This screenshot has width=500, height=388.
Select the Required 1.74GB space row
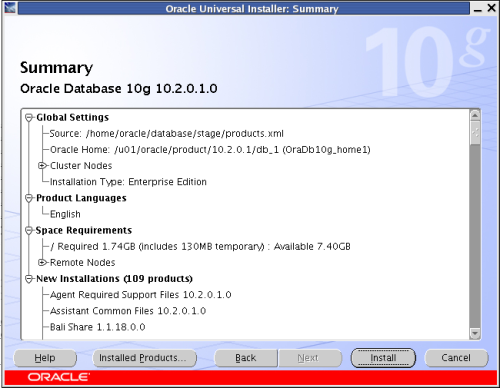click(200, 247)
